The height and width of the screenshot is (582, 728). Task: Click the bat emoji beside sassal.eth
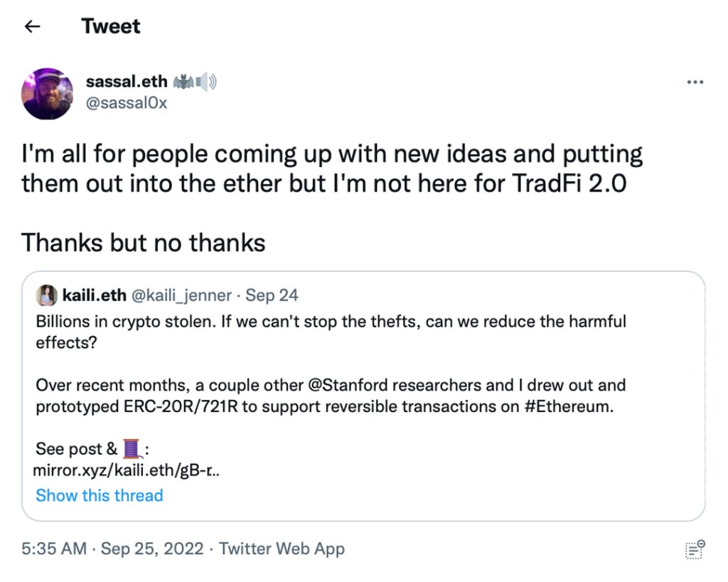point(181,82)
